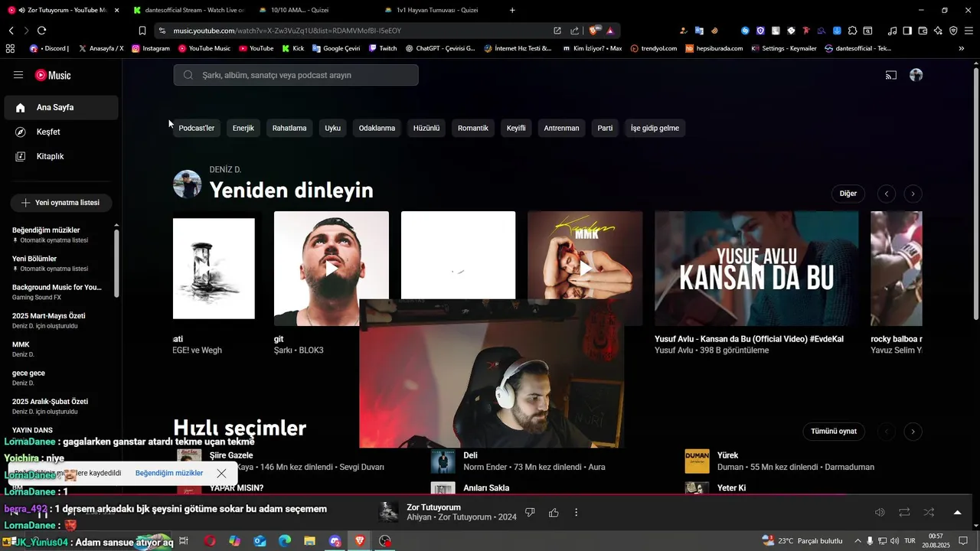Open more options for Zor Tutuyorum
This screenshot has height=551, width=980.
coord(577,512)
